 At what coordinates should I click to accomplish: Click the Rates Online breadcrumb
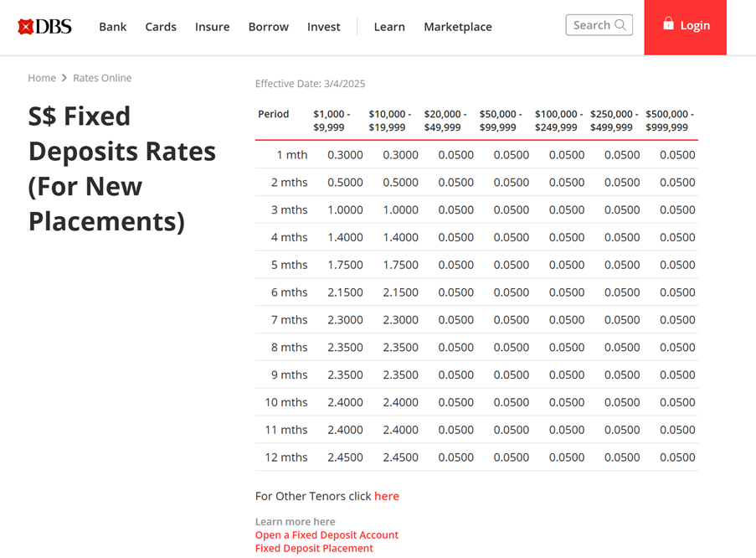[102, 78]
